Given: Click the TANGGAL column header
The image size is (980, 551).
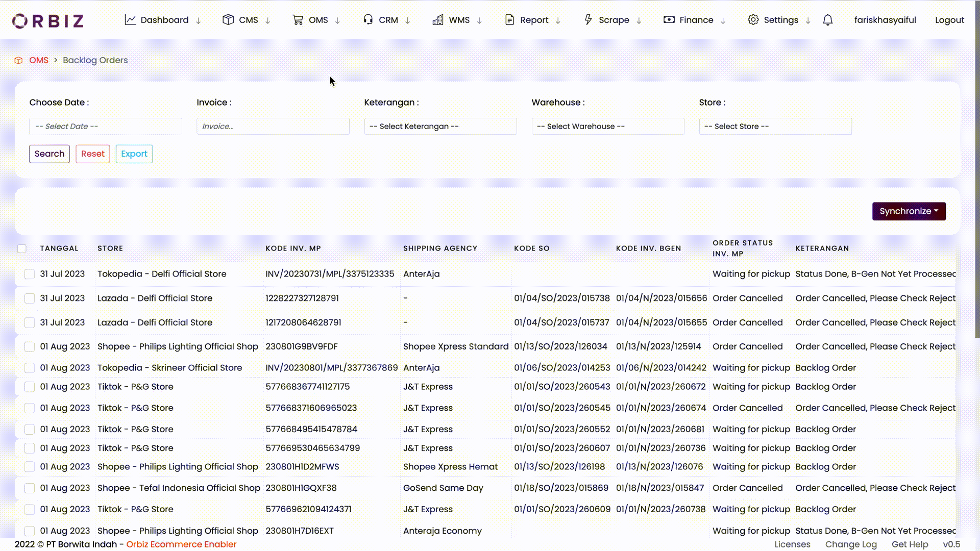Looking at the screenshot, I should [x=59, y=248].
